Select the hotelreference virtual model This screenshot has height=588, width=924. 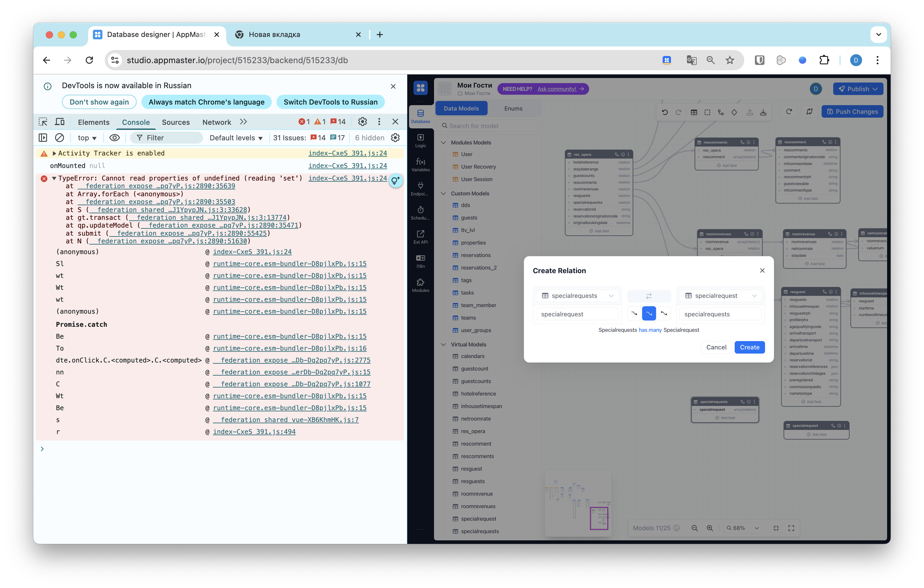[478, 394]
